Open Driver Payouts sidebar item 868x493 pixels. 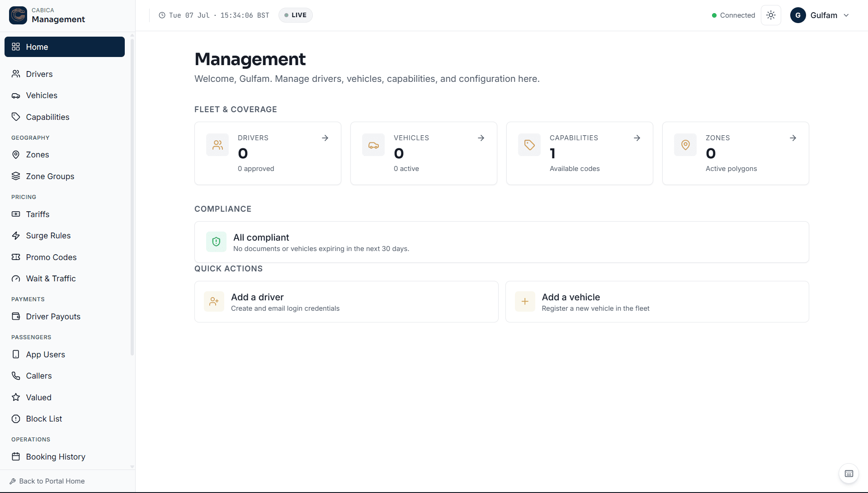point(65,316)
